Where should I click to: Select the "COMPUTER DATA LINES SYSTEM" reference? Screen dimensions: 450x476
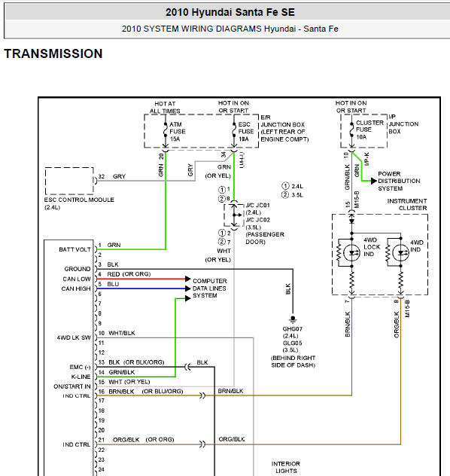(x=209, y=288)
